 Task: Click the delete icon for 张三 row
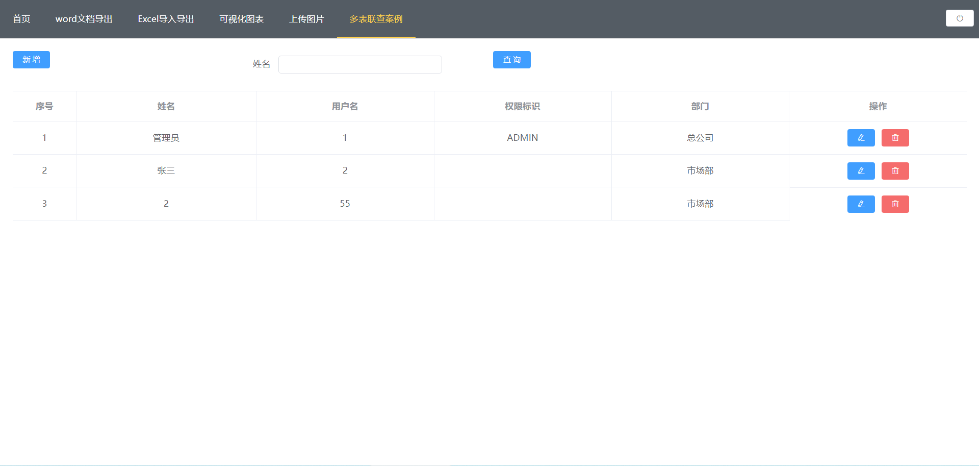tap(895, 170)
